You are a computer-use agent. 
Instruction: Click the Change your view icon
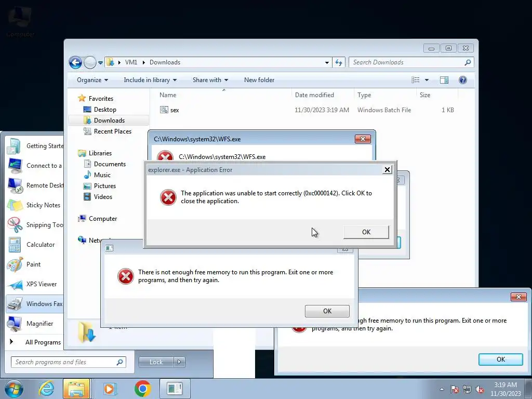click(416, 80)
